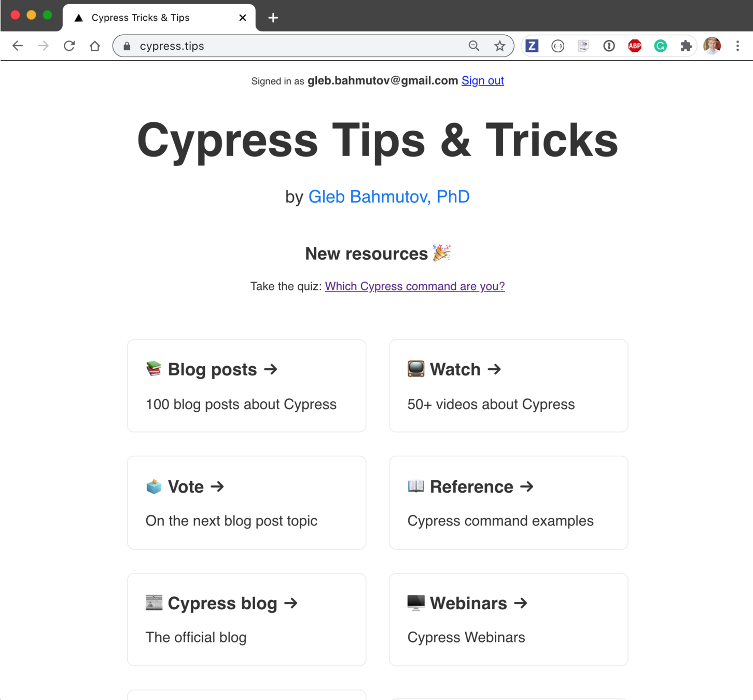Open the Blog posts card heading
Viewport: 753px width, 700px height.
pyautogui.click(x=212, y=369)
